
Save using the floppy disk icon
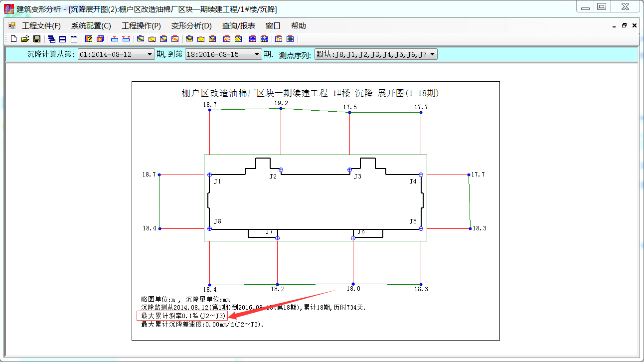[x=37, y=39]
